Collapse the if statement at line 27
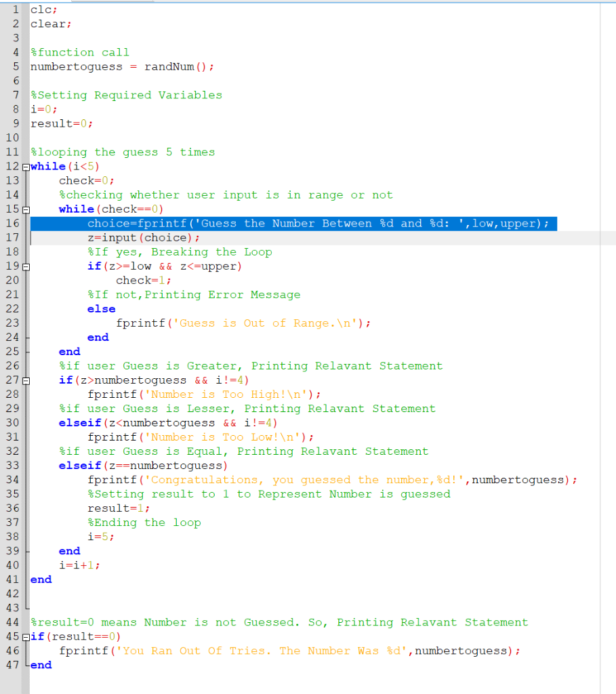The image size is (616, 694). (x=24, y=380)
